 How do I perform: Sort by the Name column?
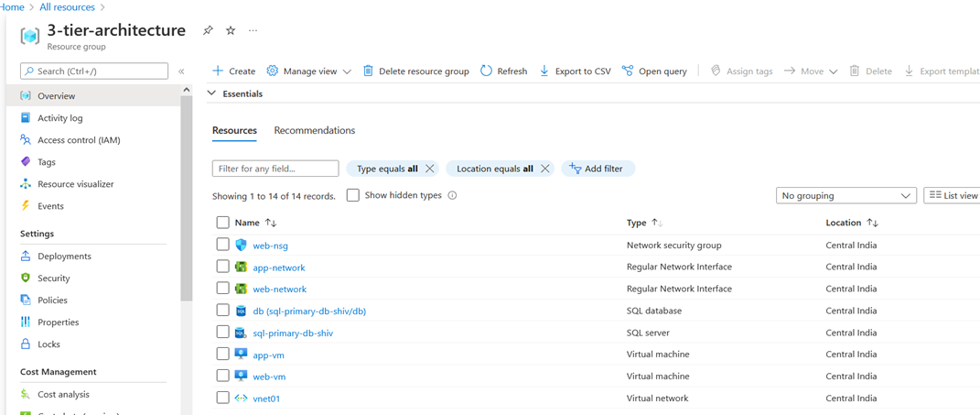[255, 223]
